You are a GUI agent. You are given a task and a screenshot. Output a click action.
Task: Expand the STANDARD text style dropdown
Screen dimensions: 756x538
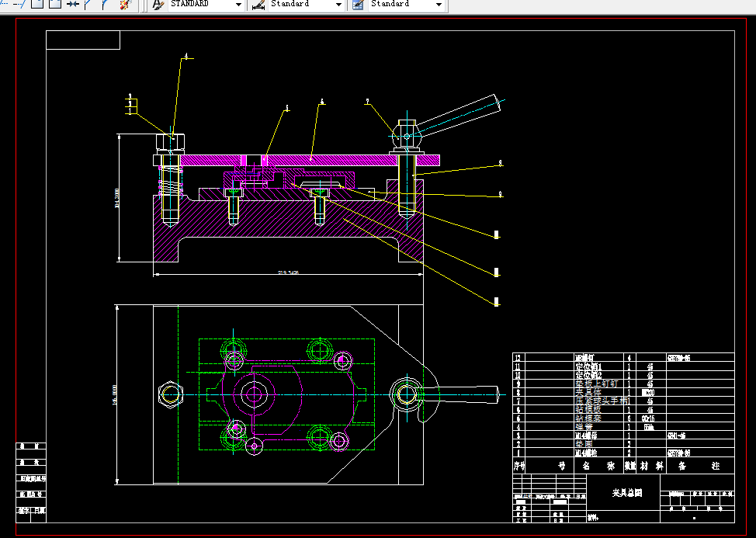point(238,5)
